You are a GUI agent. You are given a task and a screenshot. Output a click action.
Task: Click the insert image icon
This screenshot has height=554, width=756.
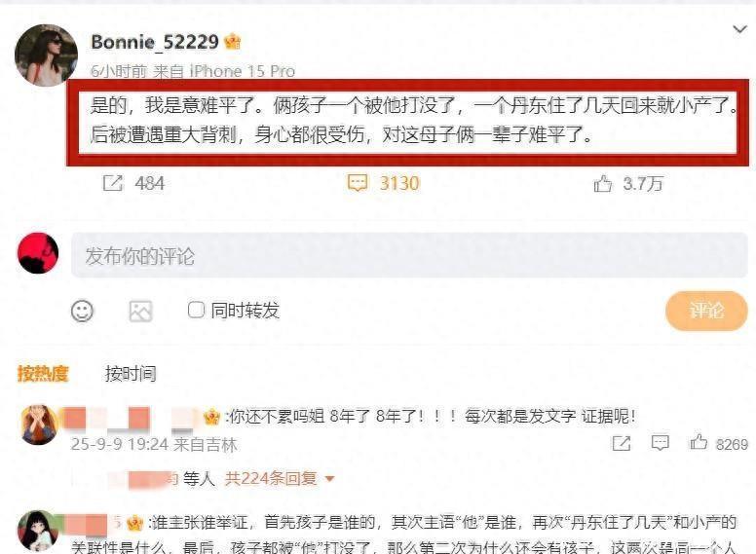pyautogui.click(x=141, y=312)
